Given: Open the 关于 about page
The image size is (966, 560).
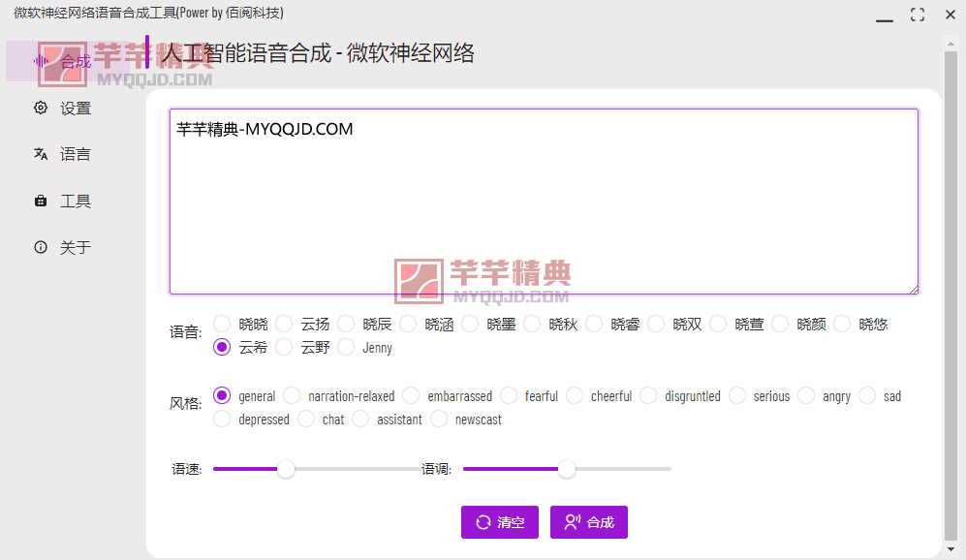Looking at the screenshot, I should [68, 247].
